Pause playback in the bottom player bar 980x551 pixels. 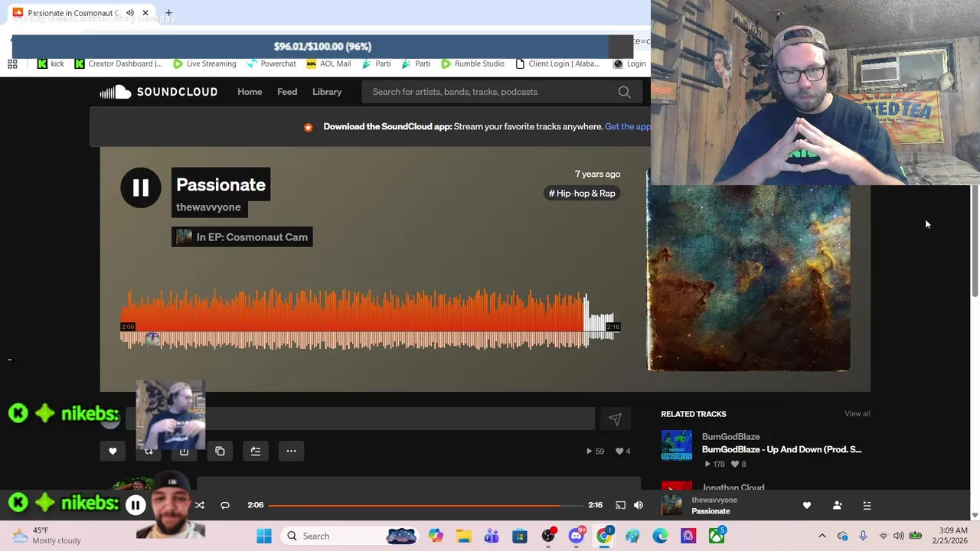(x=135, y=505)
